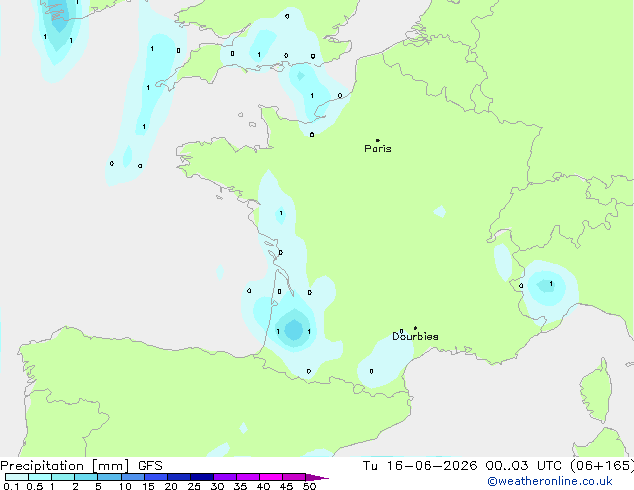This screenshot has width=634, height=490.
Task: Open the weatheronline.co.uk copyright link
Action: pyautogui.click(x=550, y=481)
